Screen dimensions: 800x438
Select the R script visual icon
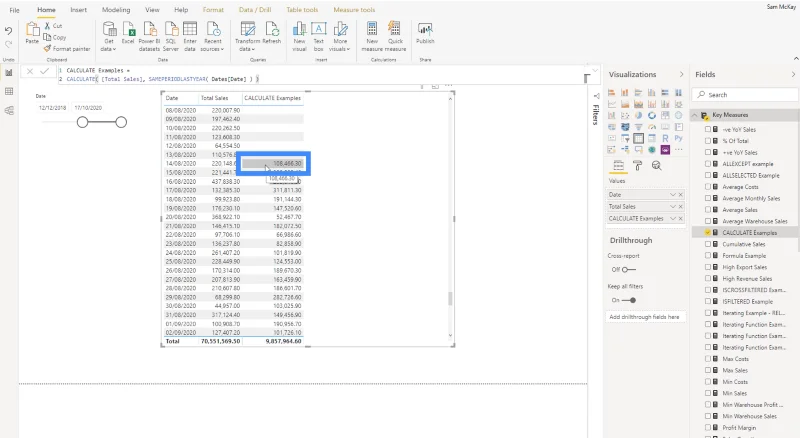(x=665, y=138)
